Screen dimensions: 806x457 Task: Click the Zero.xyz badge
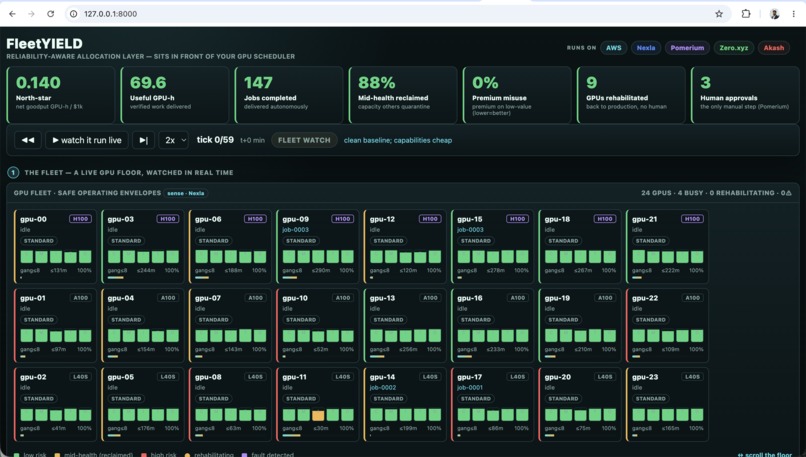tap(734, 48)
